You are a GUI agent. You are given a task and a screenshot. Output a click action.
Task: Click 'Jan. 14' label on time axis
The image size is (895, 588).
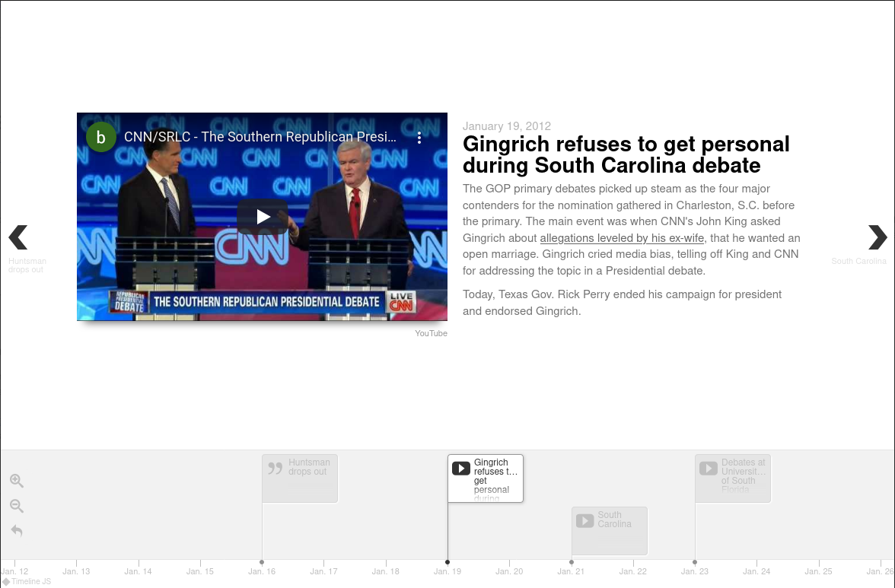pos(139,571)
